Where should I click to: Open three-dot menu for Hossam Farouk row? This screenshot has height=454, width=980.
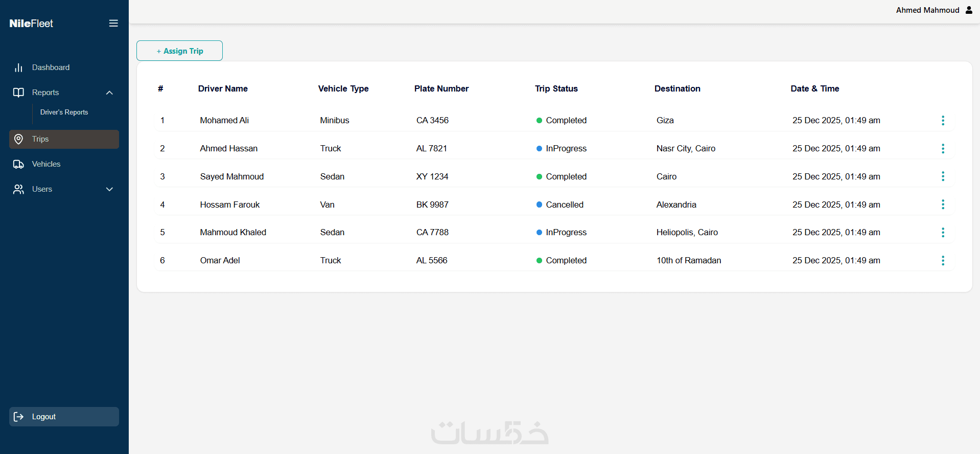click(x=943, y=205)
